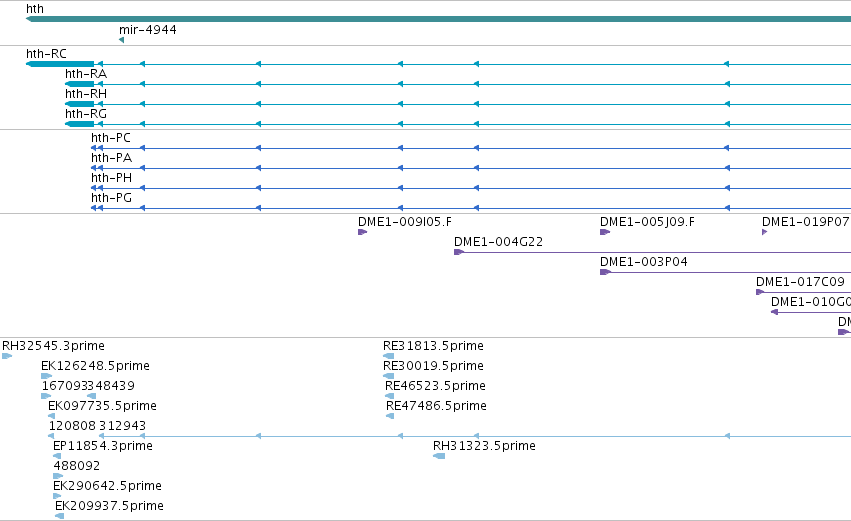Viewport: 851px width, 521px height.
Task: Open the EP11854.3prime EST label
Action: [103, 446]
